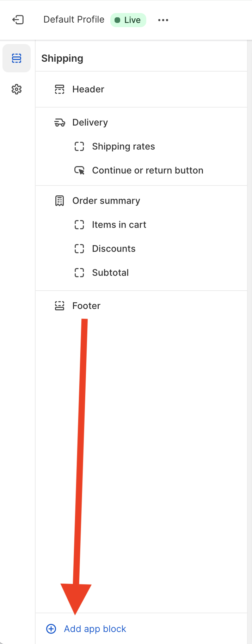Click the Footer section icon
This screenshot has height=644, width=252.
(60, 306)
